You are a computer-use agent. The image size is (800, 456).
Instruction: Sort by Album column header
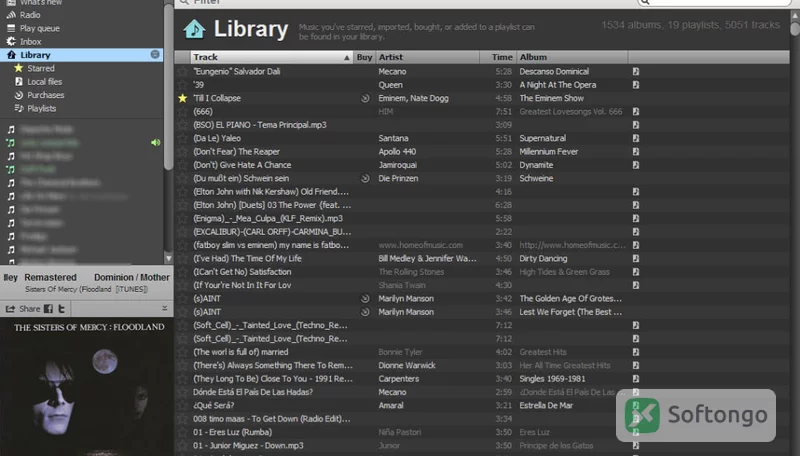[x=572, y=57]
